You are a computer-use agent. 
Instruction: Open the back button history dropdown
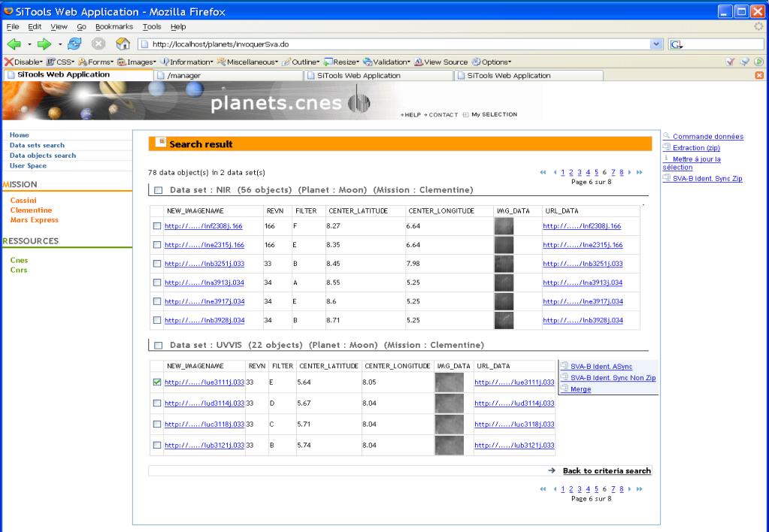[x=29, y=44]
